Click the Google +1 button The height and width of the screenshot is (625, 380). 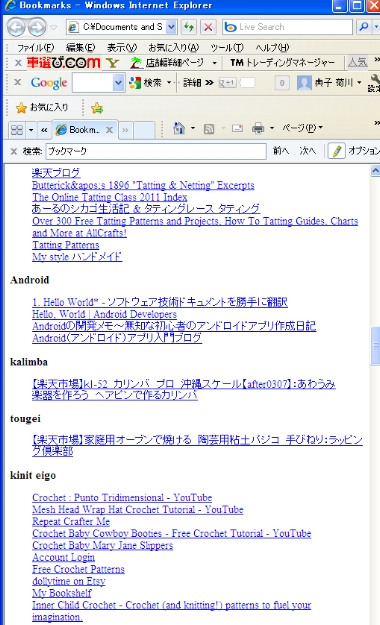[228, 83]
